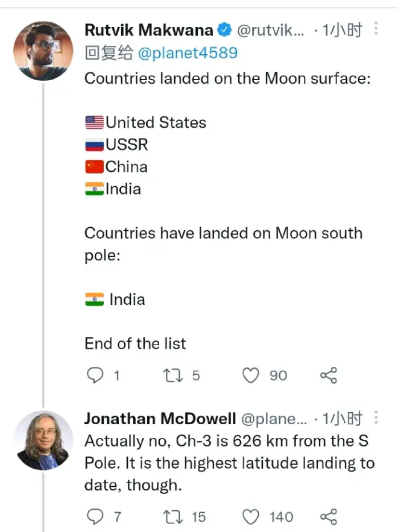Open more options on Jonathan's tweet

pyautogui.click(x=376, y=418)
